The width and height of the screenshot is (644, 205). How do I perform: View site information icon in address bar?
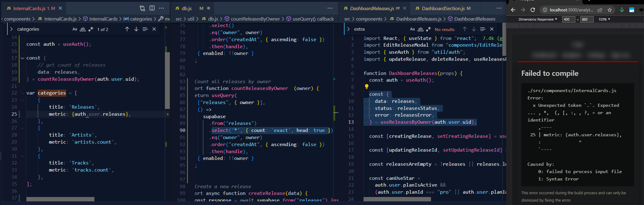coord(545,10)
